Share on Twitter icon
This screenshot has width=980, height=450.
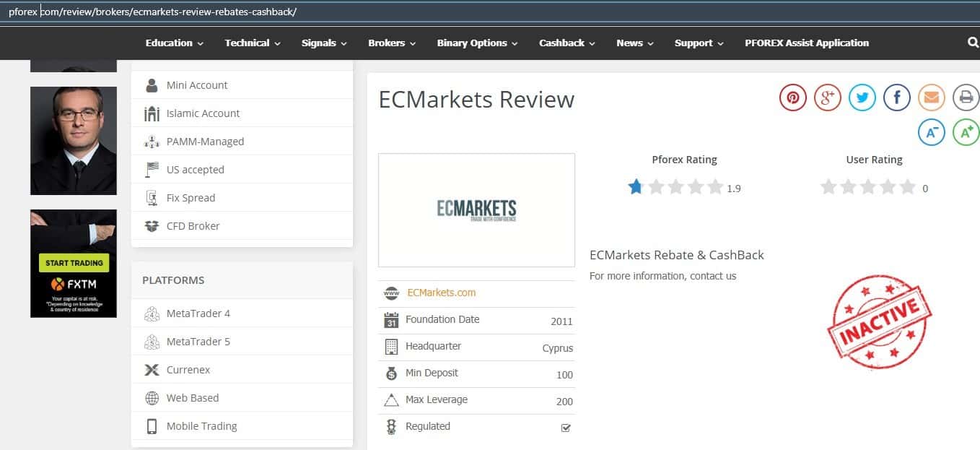862,97
